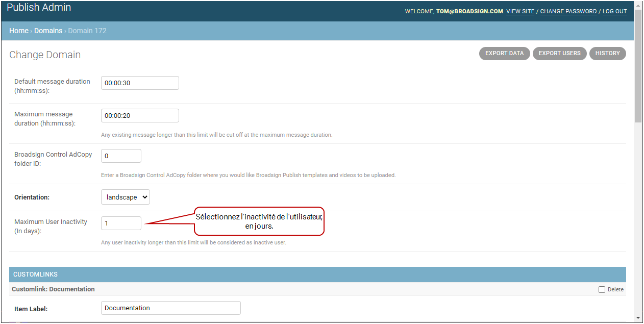Click the Default message duration field
This screenshot has height=324, width=644.
click(x=140, y=83)
